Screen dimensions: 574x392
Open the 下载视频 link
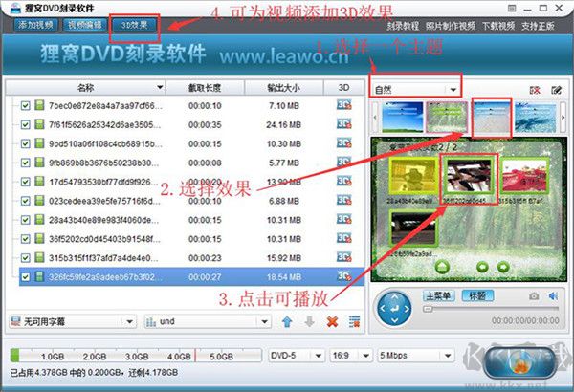(498, 26)
